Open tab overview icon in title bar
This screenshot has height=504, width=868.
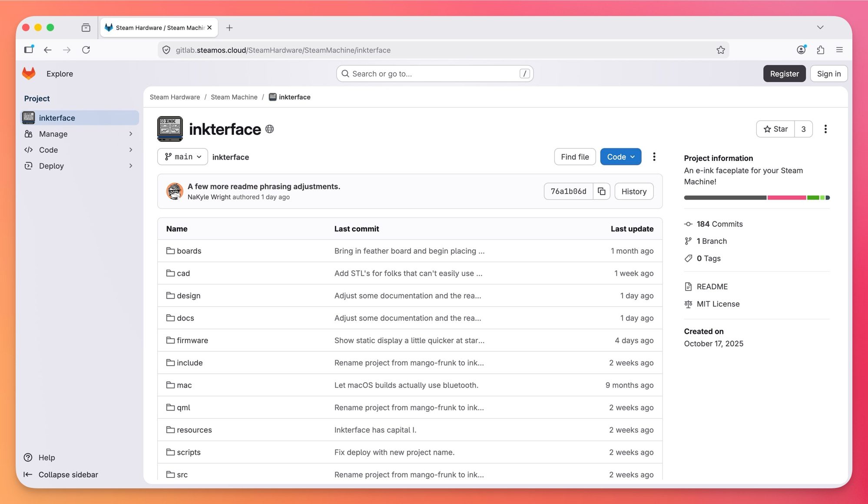pos(86,28)
